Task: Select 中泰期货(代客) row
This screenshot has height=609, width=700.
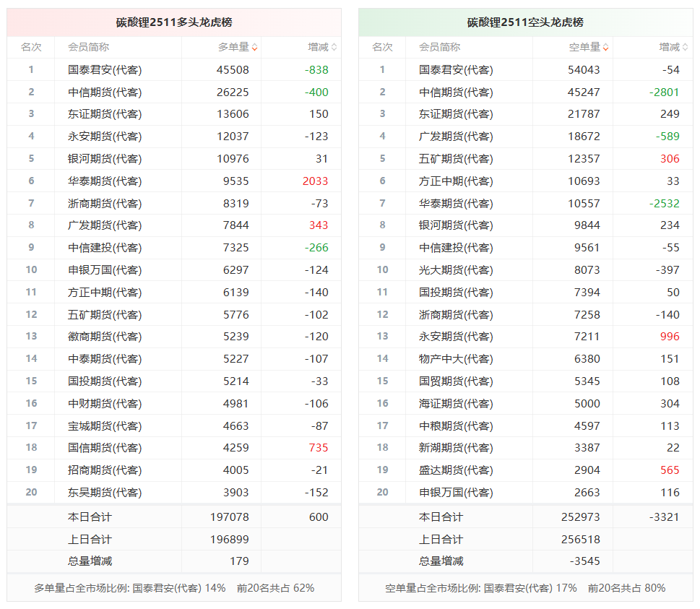Action: 174,359
